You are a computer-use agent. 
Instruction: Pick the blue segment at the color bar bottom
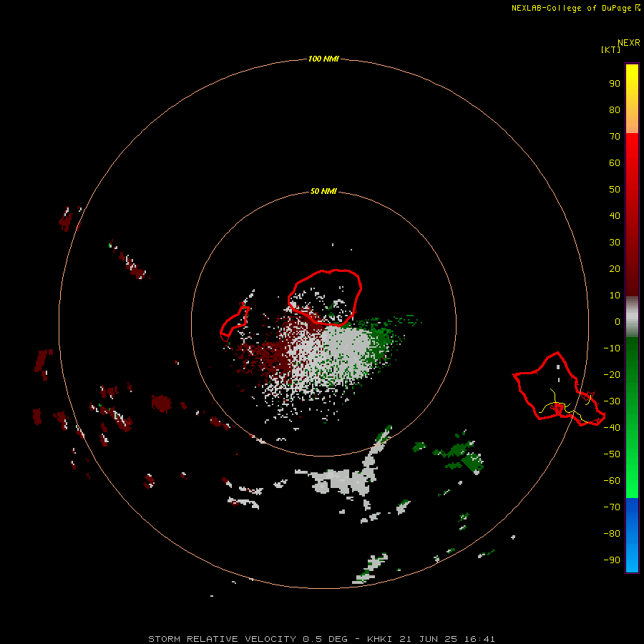coord(632,535)
